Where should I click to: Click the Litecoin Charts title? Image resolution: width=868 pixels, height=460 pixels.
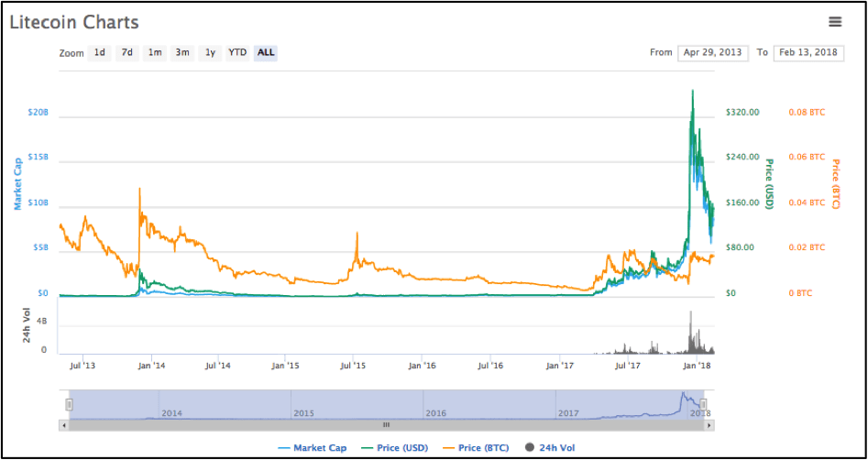click(73, 22)
